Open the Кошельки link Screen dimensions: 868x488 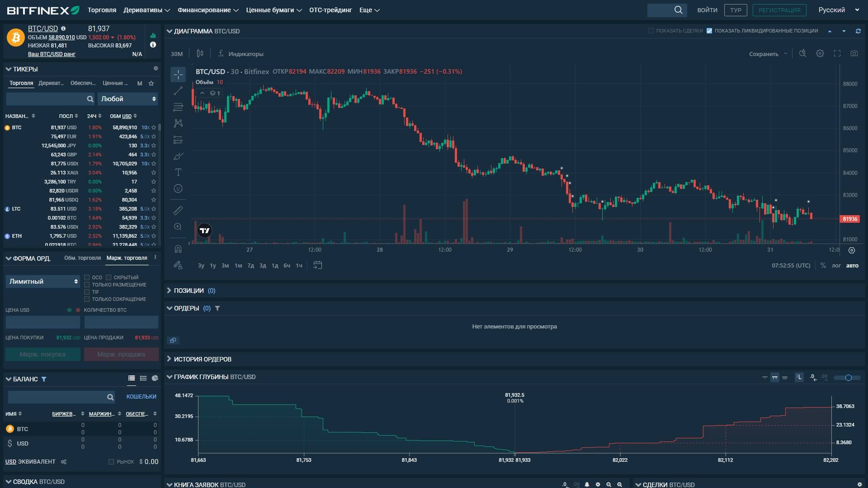141,396
